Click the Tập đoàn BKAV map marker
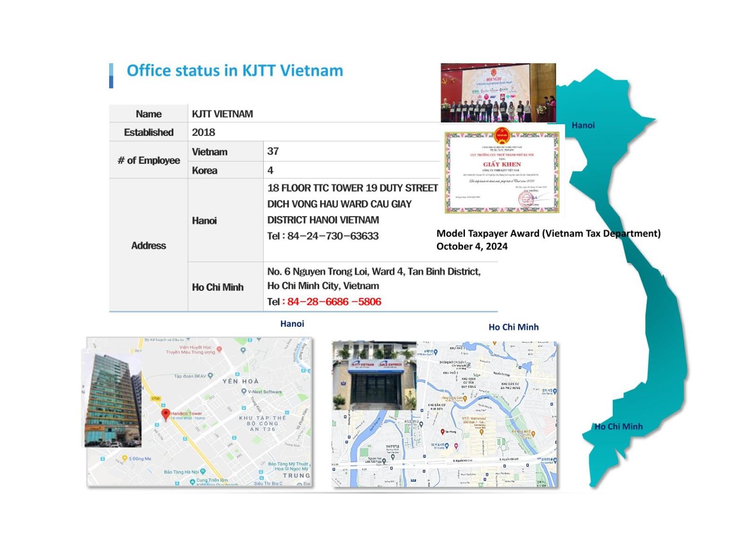 [x=210, y=376]
